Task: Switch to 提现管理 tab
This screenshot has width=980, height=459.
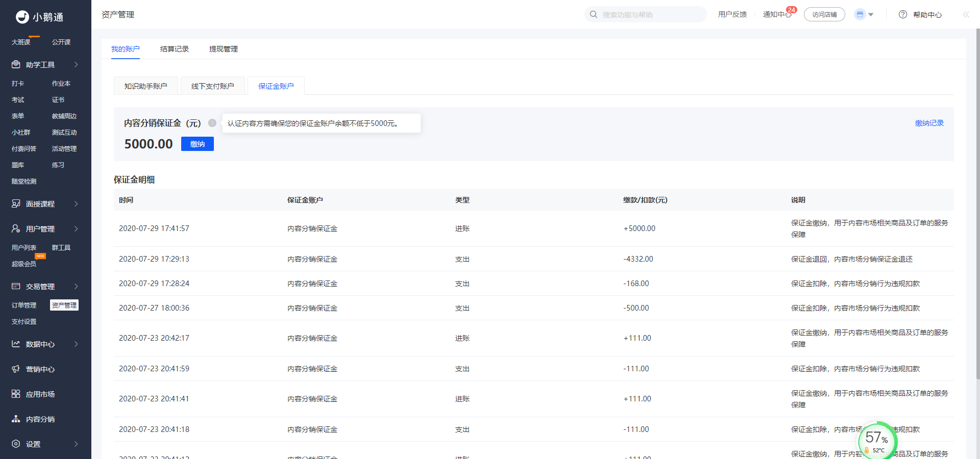Action: (x=224, y=49)
